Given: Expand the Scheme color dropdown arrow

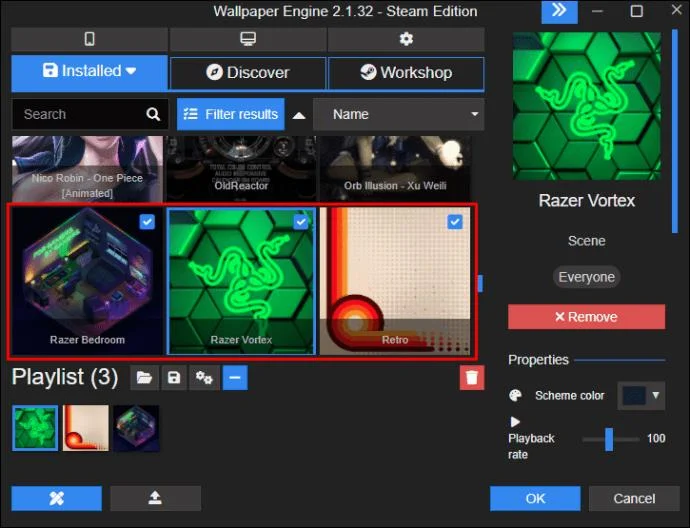Looking at the screenshot, I should tap(656, 395).
